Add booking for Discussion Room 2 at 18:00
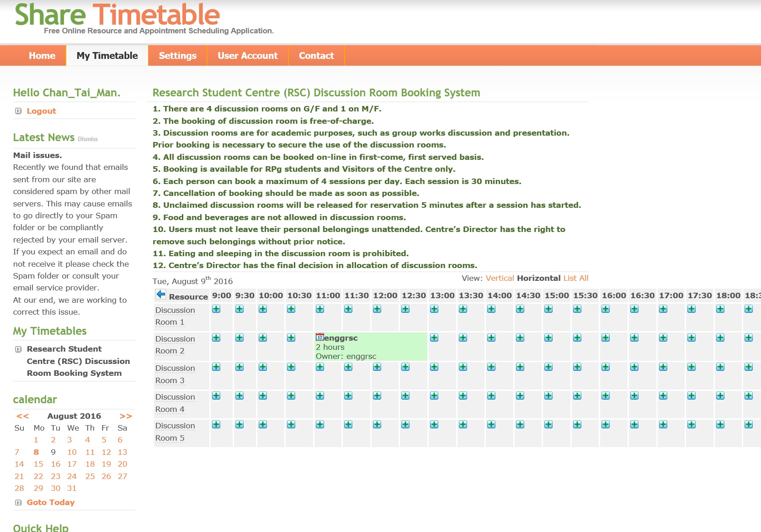The image size is (761, 532). point(720,338)
